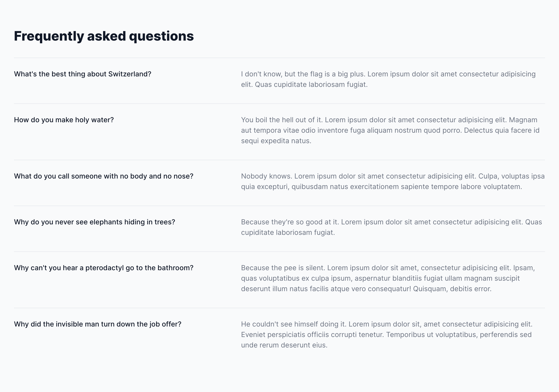
Task: Click the question about no body and no nose
Action: (104, 176)
